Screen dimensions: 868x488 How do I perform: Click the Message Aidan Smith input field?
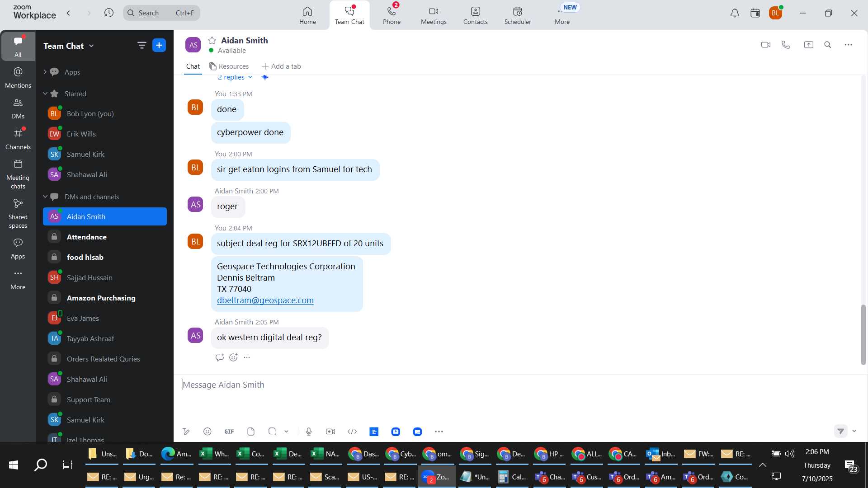(520, 385)
